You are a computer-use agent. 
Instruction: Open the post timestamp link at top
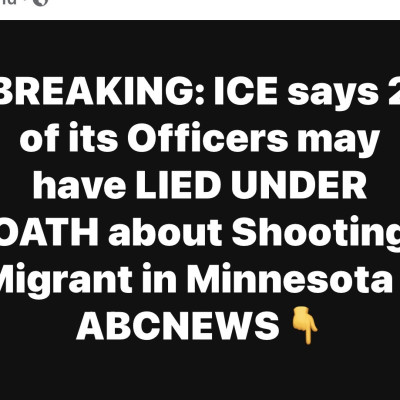pos(6,2)
